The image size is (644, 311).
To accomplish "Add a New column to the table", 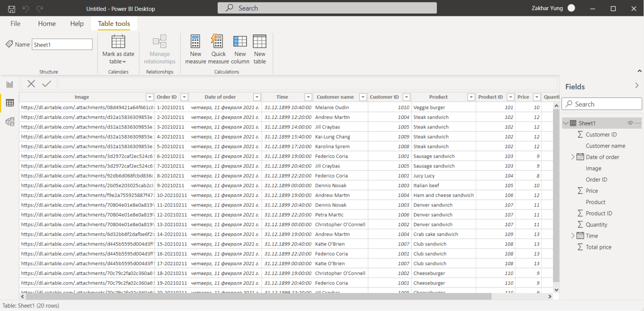I will (240, 48).
